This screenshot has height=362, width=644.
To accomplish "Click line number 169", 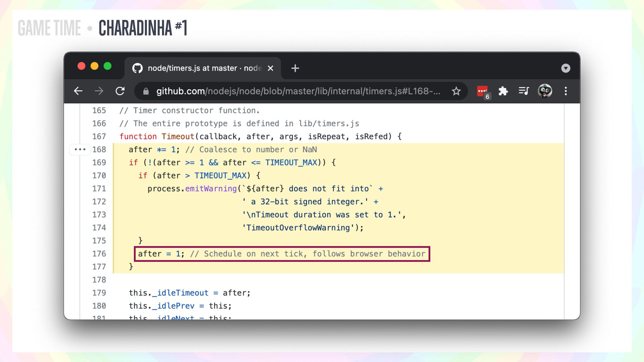I will 99,163.
